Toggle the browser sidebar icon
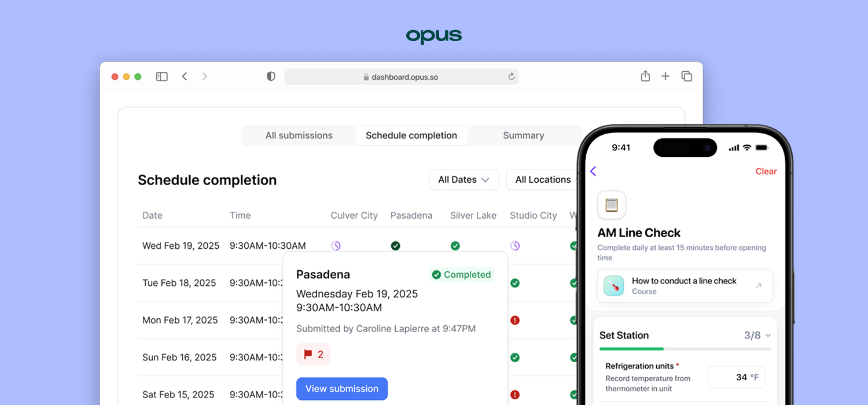This screenshot has height=405, width=868. (x=162, y=76)
